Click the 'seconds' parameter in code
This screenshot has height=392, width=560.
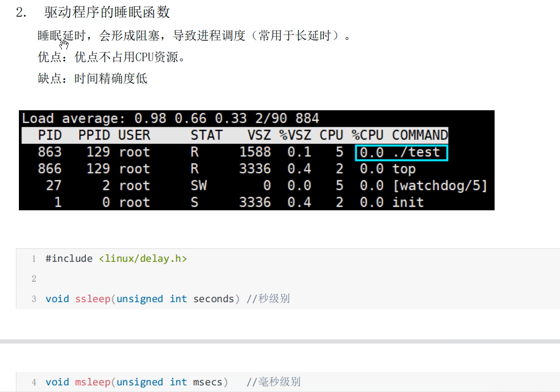(214, 299)
